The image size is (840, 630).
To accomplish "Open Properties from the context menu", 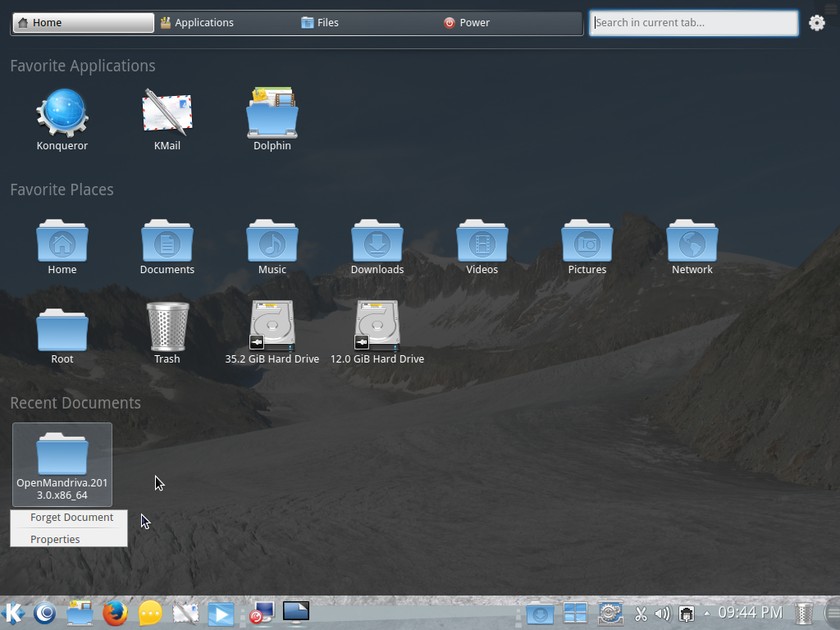I will click(x=55, y=539).
